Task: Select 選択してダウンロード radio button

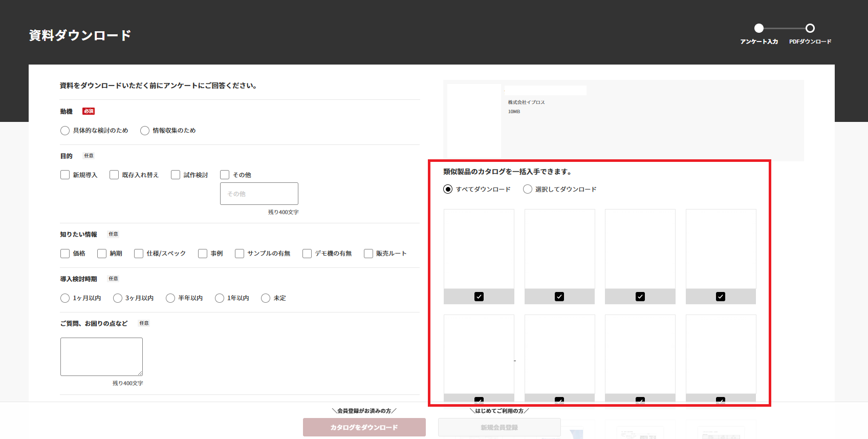Action: click(x=528, y=189)
